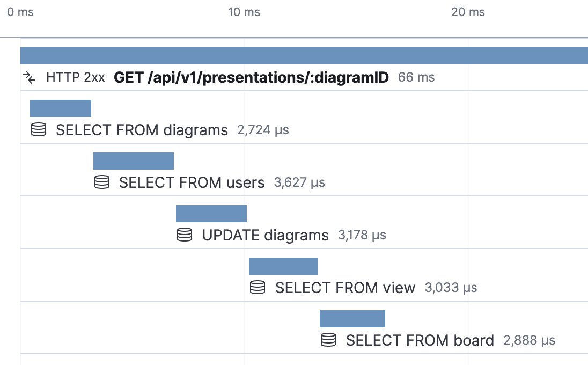Select the SELECT FROM board span bar
The width and height of the screenshot is (588, 365).
coord(352,318)
